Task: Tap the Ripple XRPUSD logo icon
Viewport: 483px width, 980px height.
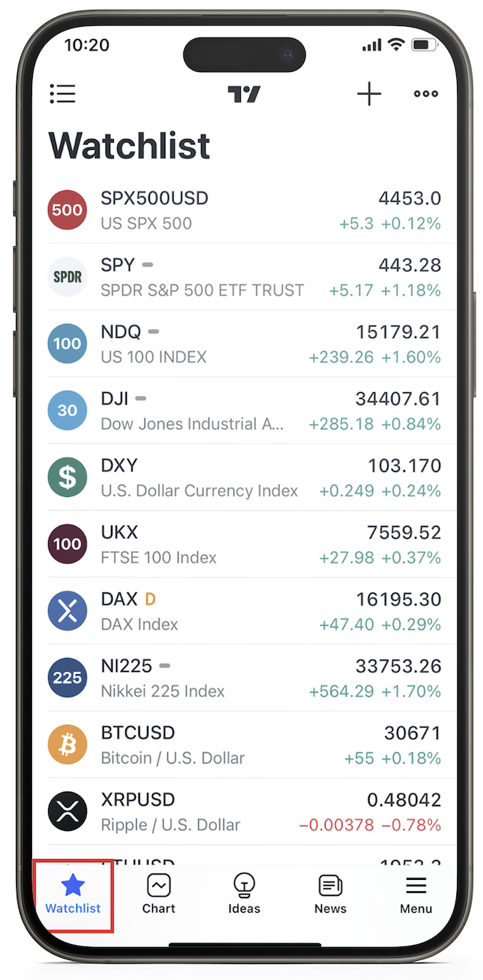Action: [x=67, y=811]
